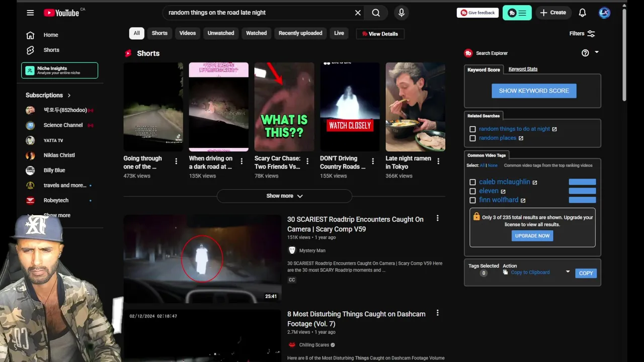Open more options for 'DON'T Driving Country Roads' short
Image resolution: width=644 pixels, height=362 pixels.
373,161
